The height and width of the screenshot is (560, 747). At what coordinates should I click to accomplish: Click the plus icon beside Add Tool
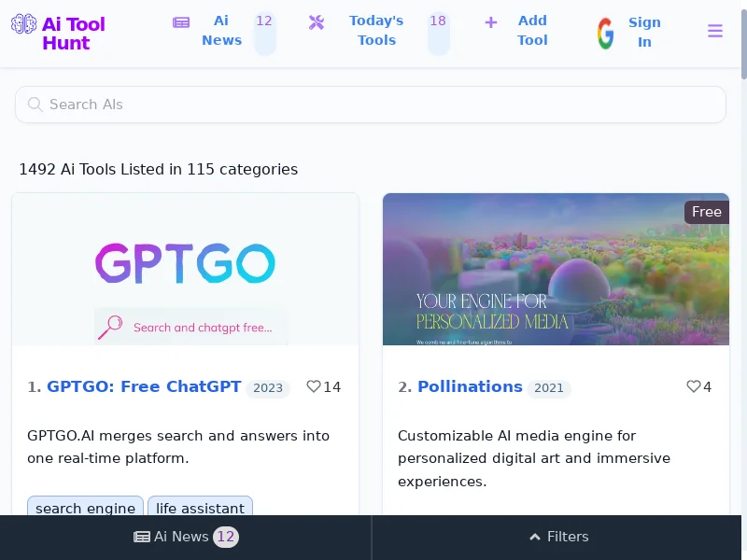491,22
